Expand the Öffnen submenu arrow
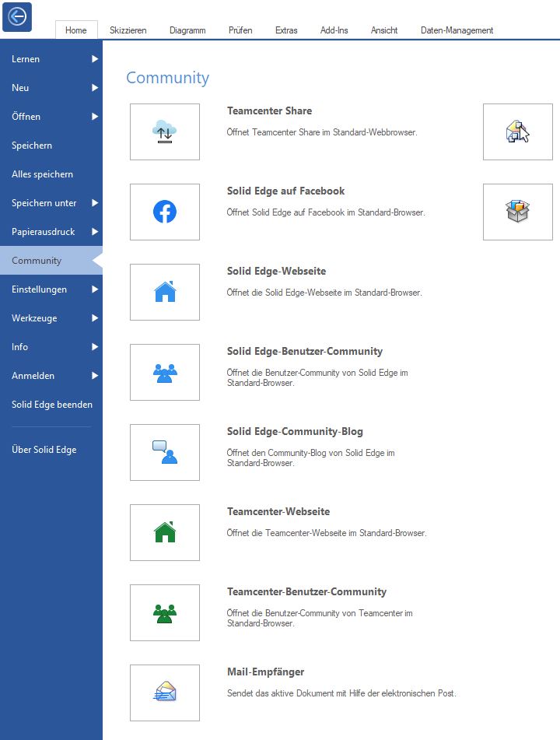 pyautogui.click(x=95, y=117)
